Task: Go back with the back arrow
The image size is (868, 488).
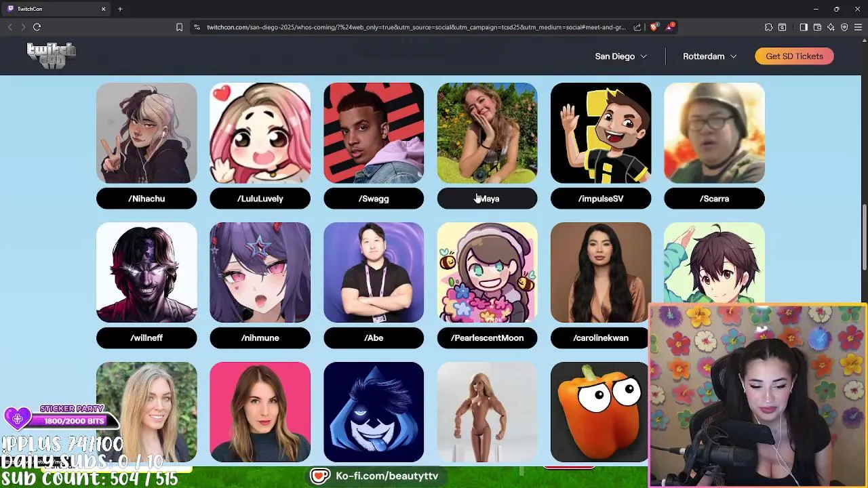Action: pyautogui.click(x=10, y=27)
